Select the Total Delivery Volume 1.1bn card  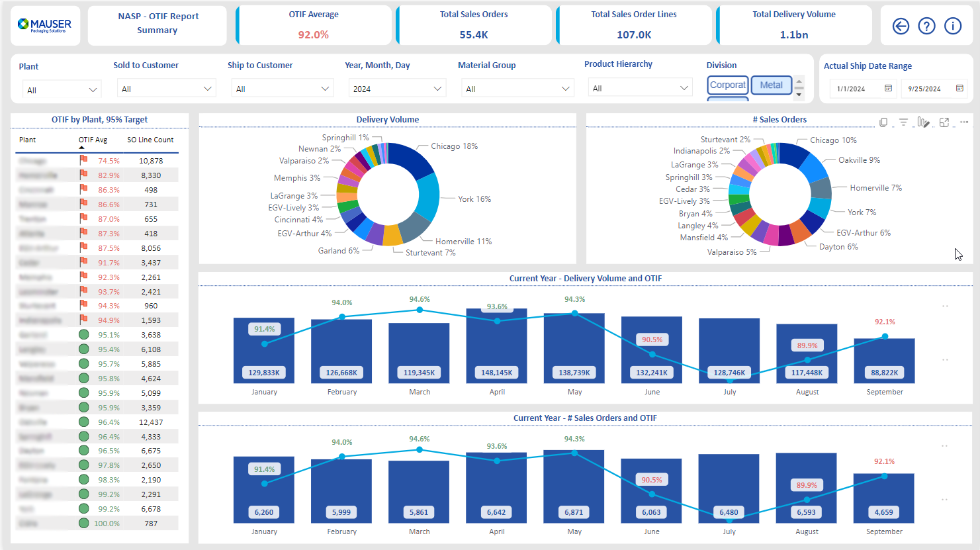tap(794, 25)
